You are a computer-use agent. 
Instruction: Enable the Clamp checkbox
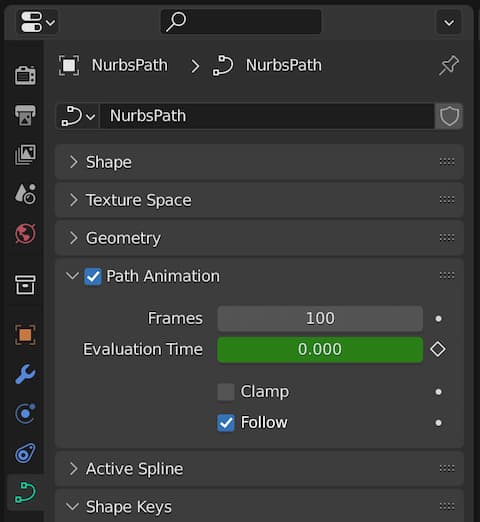(226, 392)
